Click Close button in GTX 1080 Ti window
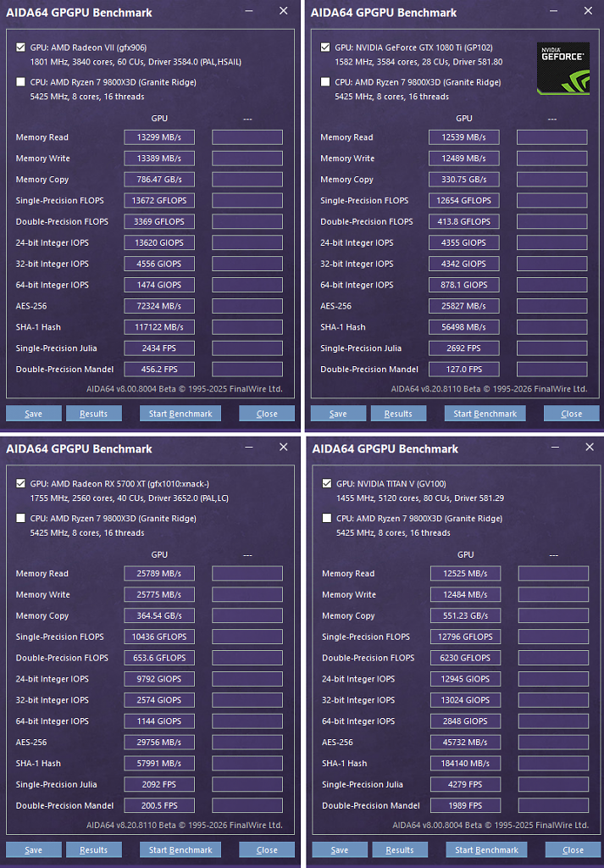This screenshot has height=868, width=604. pos(571,414)
